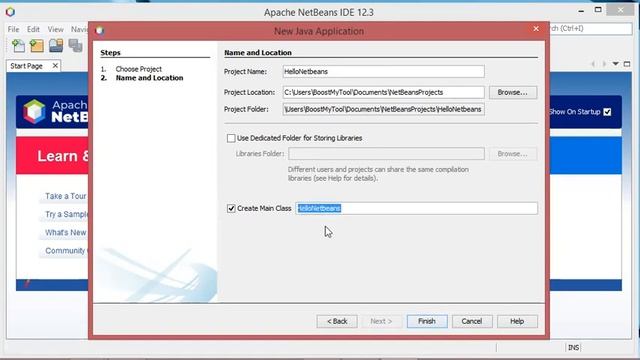Click the Choose Project step
This screenshot has width=640, height=360.
point(139,69)
